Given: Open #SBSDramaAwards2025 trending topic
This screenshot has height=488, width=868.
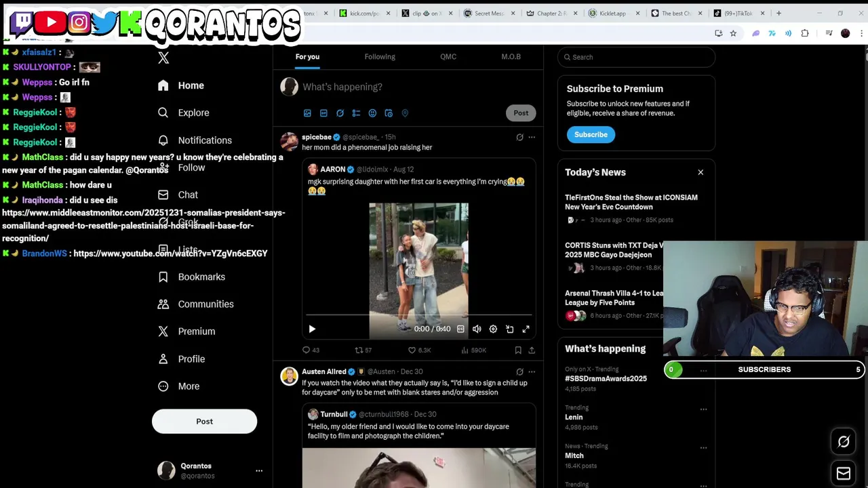Looking at the screenshot, I should coord(606,379).
